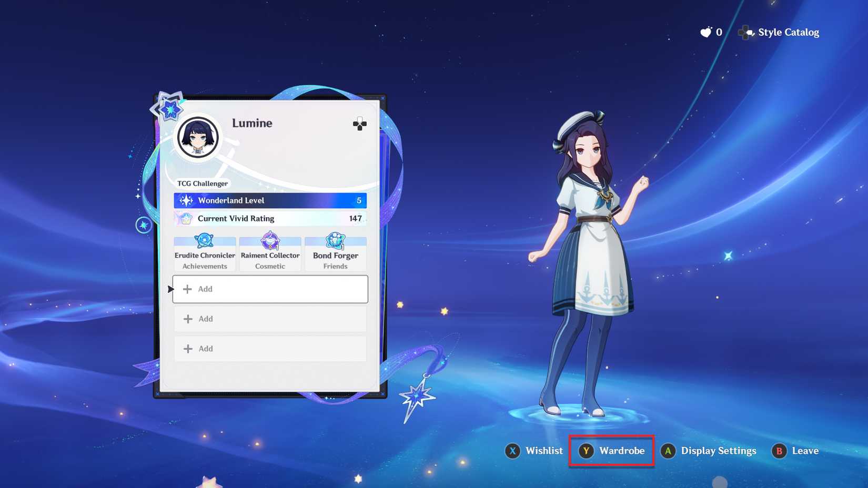Click the D-pad icon on the profile card

click(360, 125)
